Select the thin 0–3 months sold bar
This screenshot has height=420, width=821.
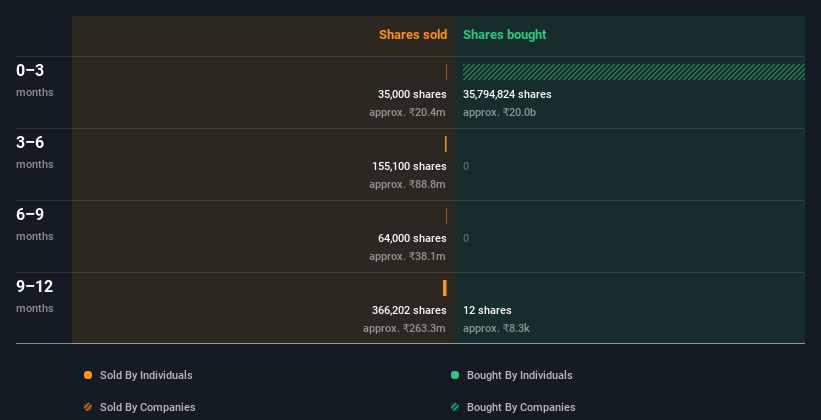pos(446,72)
